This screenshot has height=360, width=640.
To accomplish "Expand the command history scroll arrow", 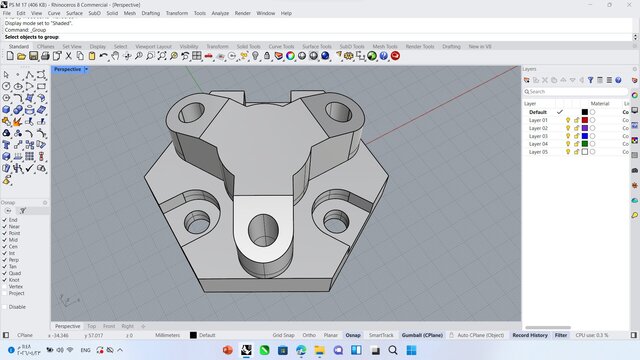I will [x=635, y=37].
